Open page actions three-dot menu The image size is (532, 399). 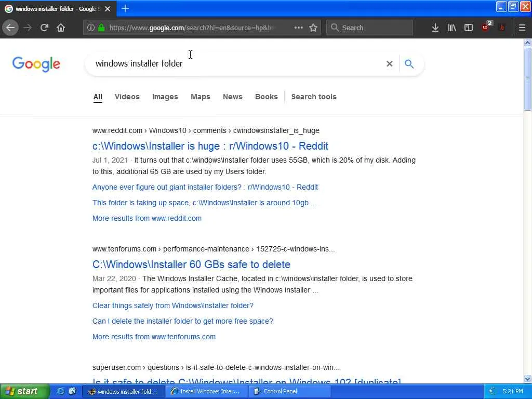tap(298, 28)
